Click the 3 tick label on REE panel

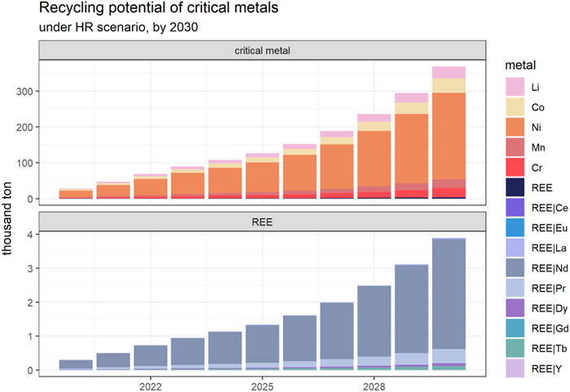click(x=30, y=269)
